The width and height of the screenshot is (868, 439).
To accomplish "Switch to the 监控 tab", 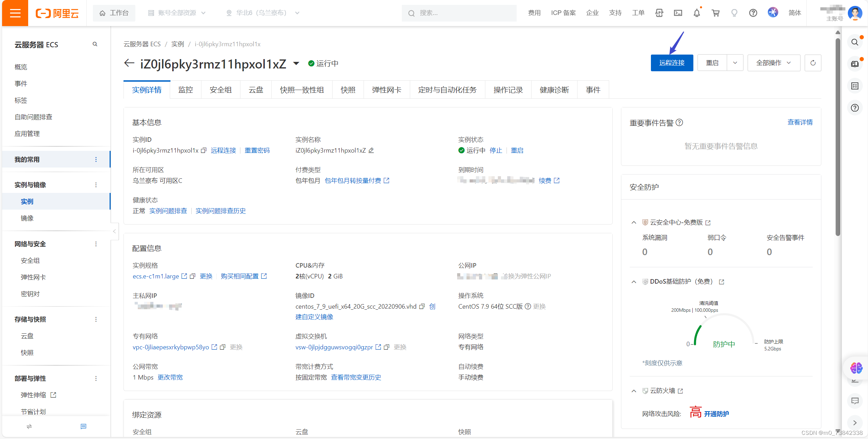I will click(x=186, y=90).
